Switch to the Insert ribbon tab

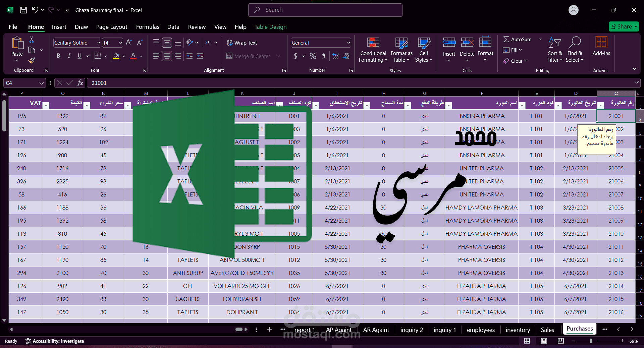(59, 27)
